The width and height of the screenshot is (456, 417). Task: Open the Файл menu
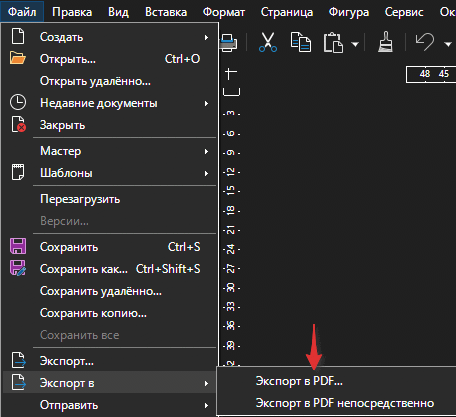(22, 12)
